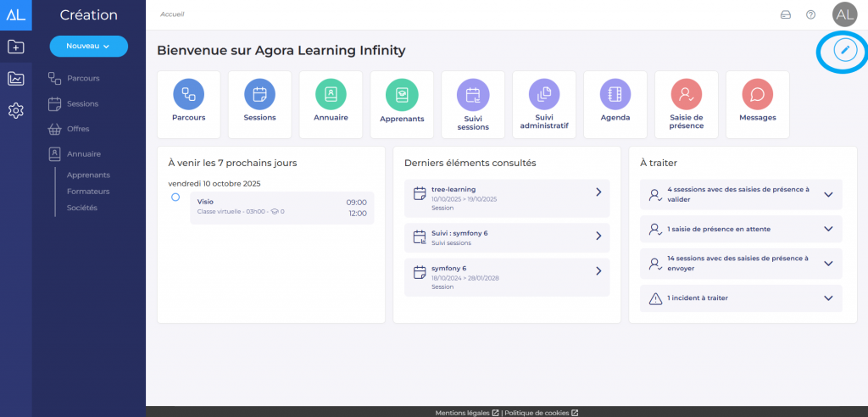Select the radio circle beside Visio event
868x417 pixels.
(175, 197)
